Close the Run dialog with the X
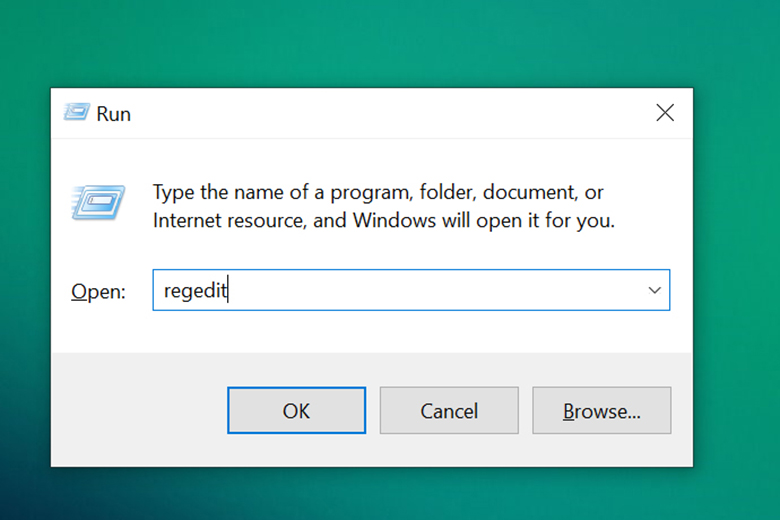 coord(664,113)
